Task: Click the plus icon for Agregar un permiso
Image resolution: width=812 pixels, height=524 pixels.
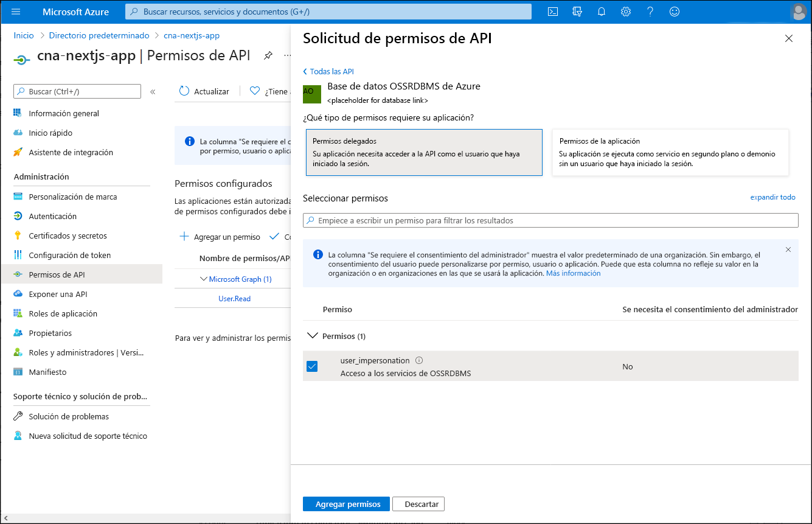Action: click(x=184, y=237)
